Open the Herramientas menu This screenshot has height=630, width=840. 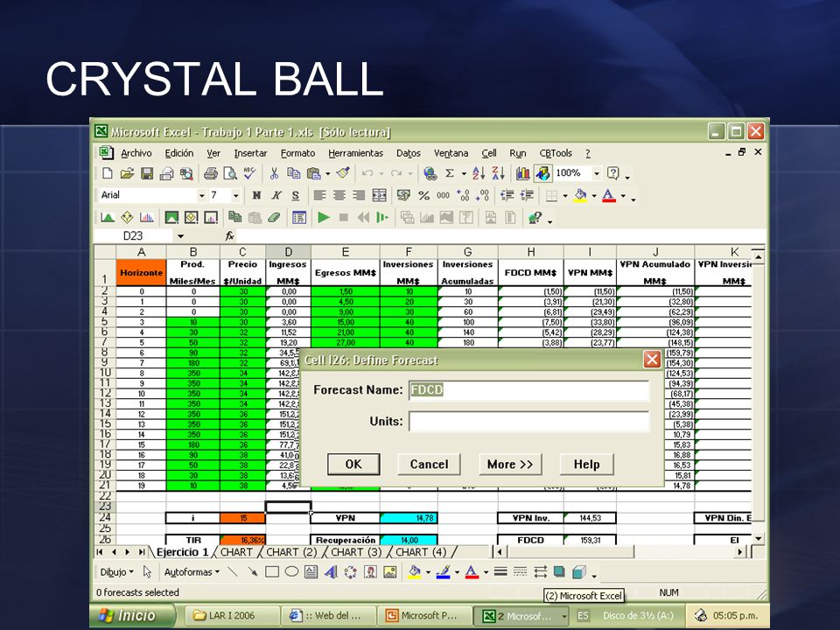click(x=356, y=153)
